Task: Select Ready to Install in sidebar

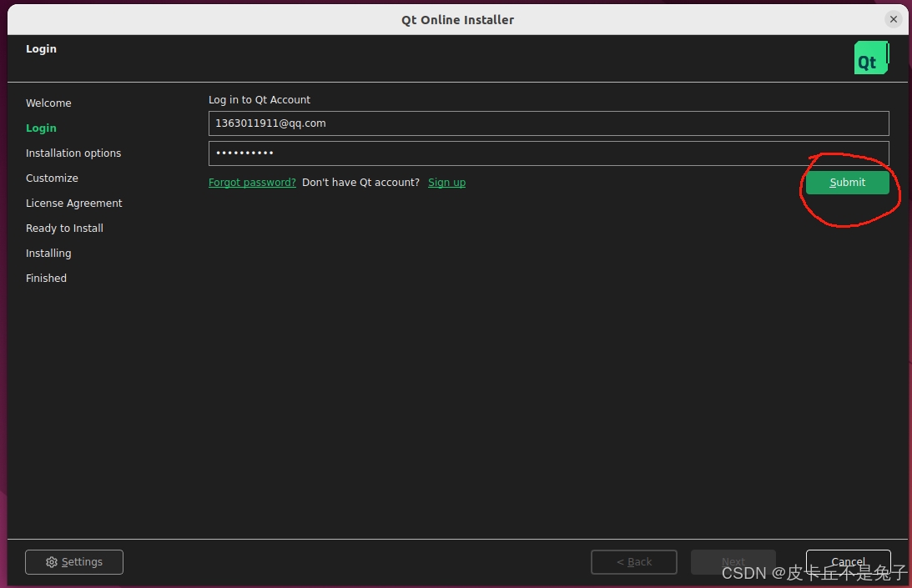Action: [64, 228]
